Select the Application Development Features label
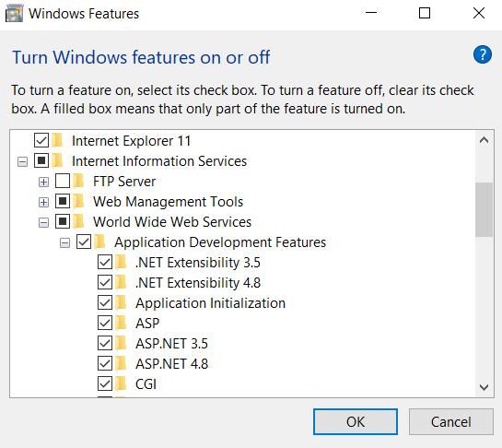 (220, 242)
